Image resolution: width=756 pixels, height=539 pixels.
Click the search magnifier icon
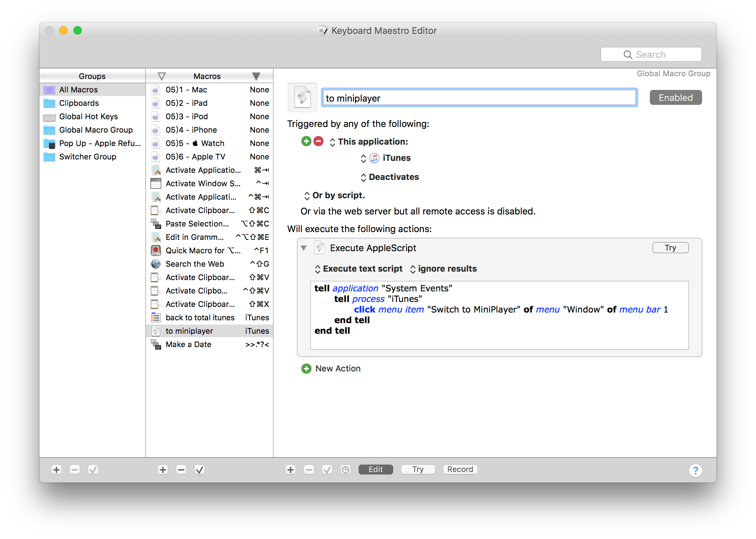(x=628, y=55)
